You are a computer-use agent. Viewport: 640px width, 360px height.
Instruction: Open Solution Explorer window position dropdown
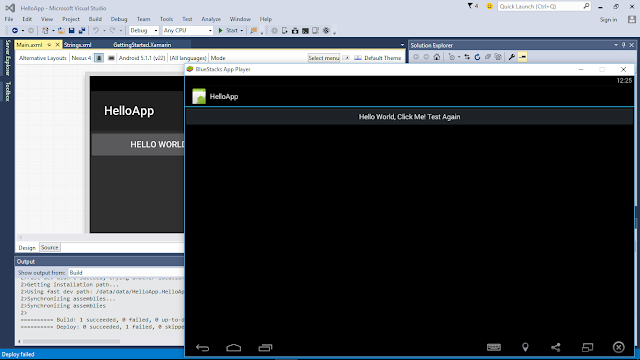[x=616, y=45]
